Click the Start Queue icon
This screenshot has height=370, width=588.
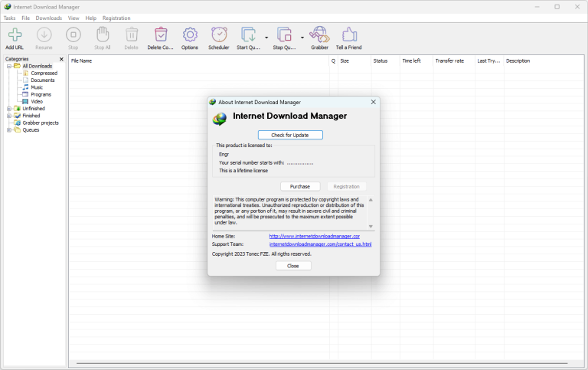tap(248, 35)
